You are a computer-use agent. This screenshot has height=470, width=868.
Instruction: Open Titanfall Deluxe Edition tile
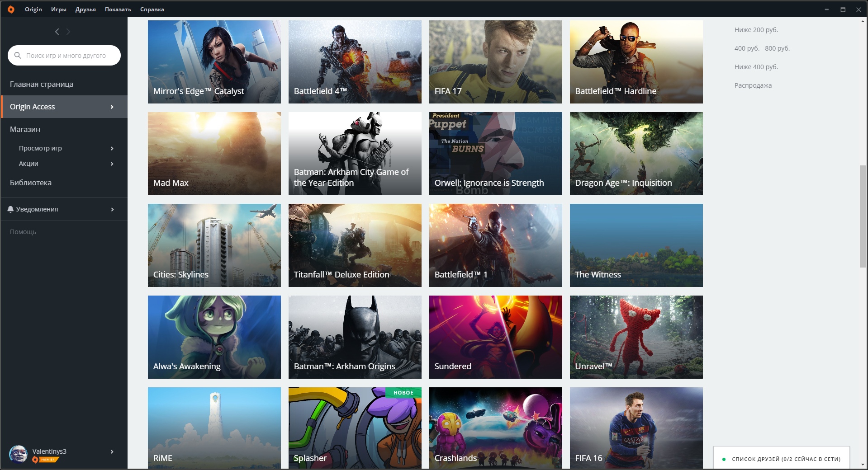point(355,245)
